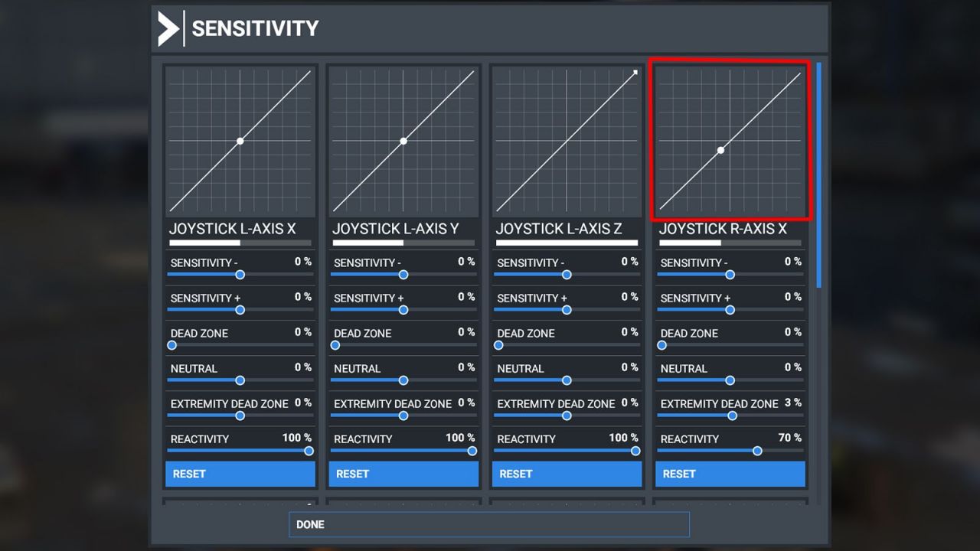Click Dead Zone slider for L-Axis X

(240, 345)
